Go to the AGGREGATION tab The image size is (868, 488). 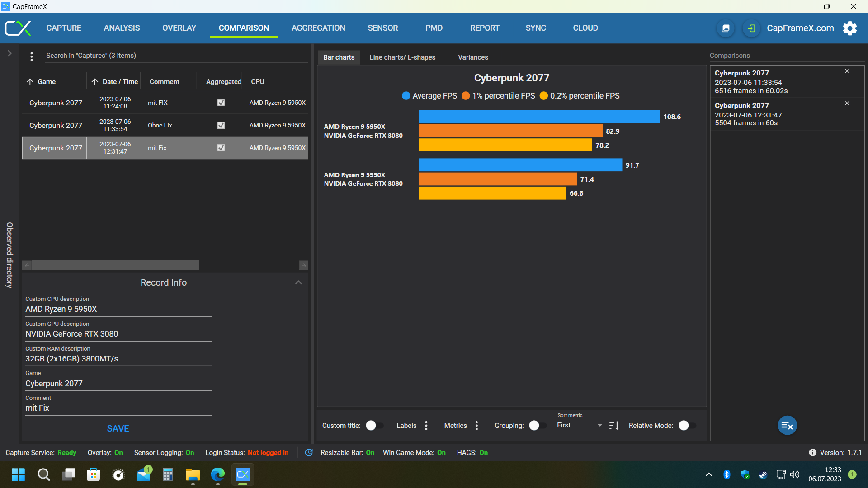[x=318, y=28]
